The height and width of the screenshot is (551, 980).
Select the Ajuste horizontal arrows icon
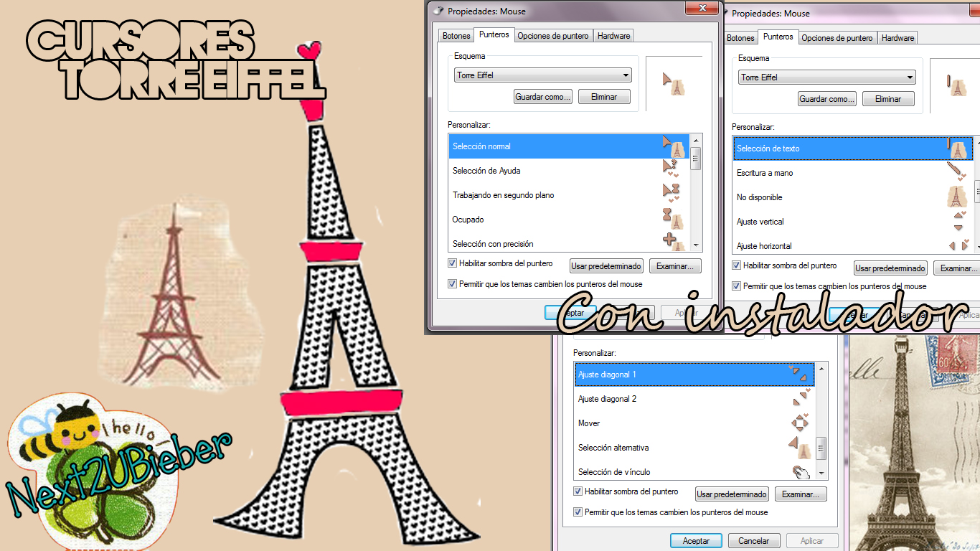[959, 245]
